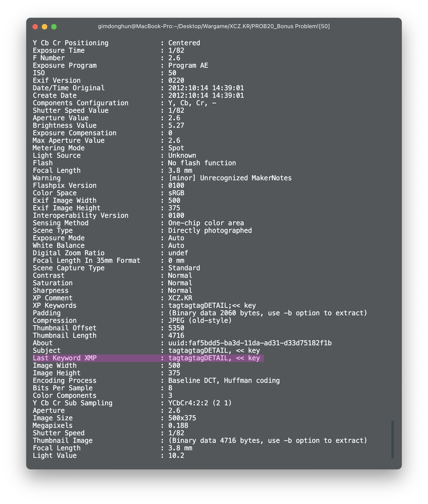
Task: Click the Color Space value 'sRGB'
Action: [176, 193]
